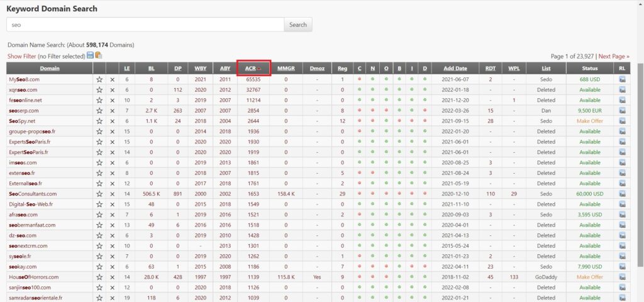
Task: Hide feseonline.net using its X icon
Action: [112, 100]
